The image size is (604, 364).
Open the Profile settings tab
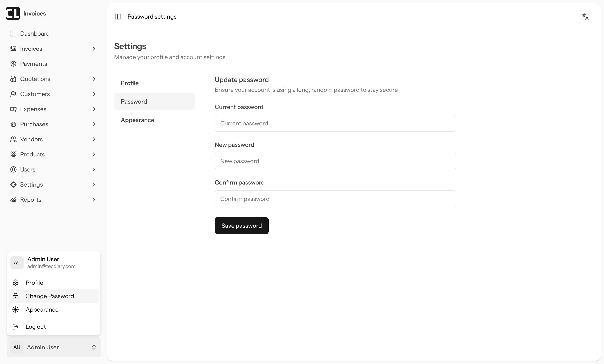coord(154,83)
